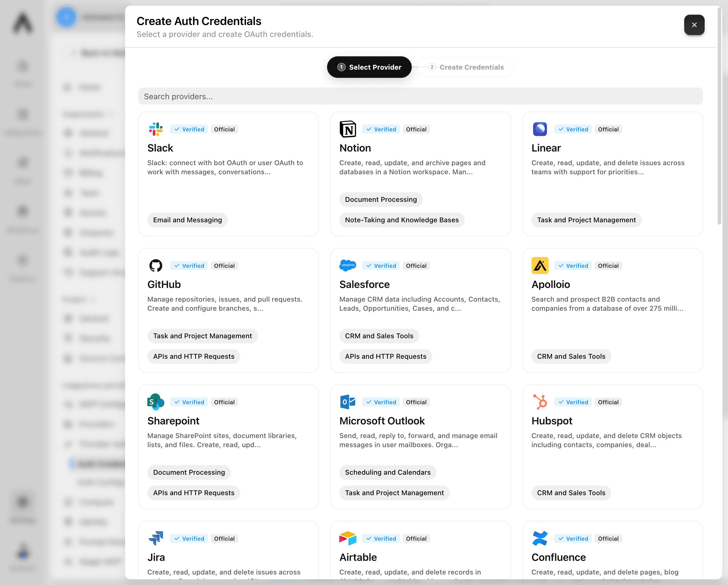
Task: Click Task and Project Management tag on GitHub
Action: [x=202, y=335]
